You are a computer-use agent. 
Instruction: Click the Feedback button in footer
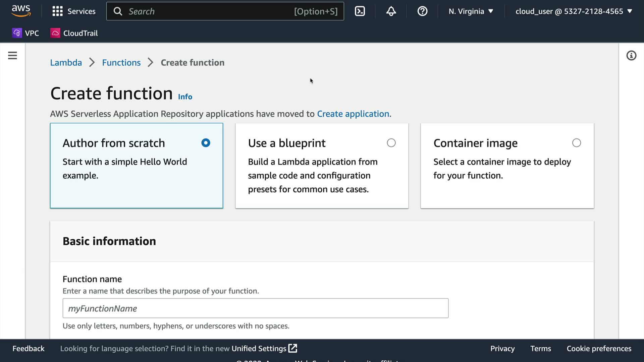(x=29, y=349)
